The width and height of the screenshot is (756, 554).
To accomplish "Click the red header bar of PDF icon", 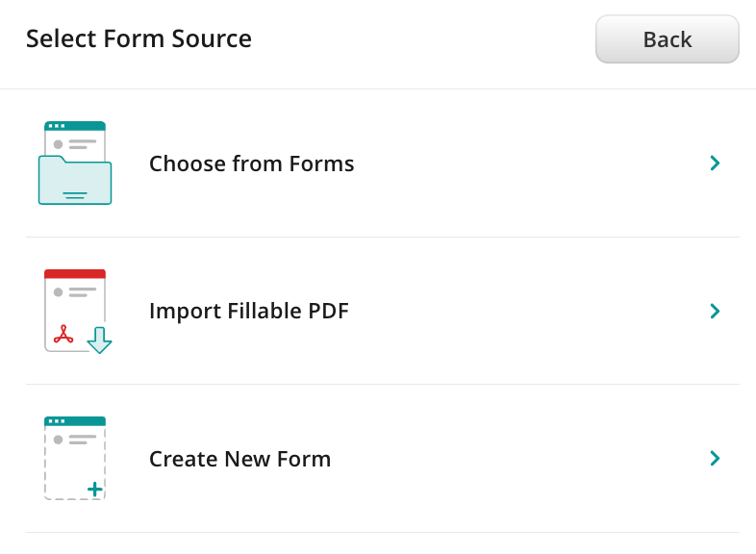I will pos(75,274).
